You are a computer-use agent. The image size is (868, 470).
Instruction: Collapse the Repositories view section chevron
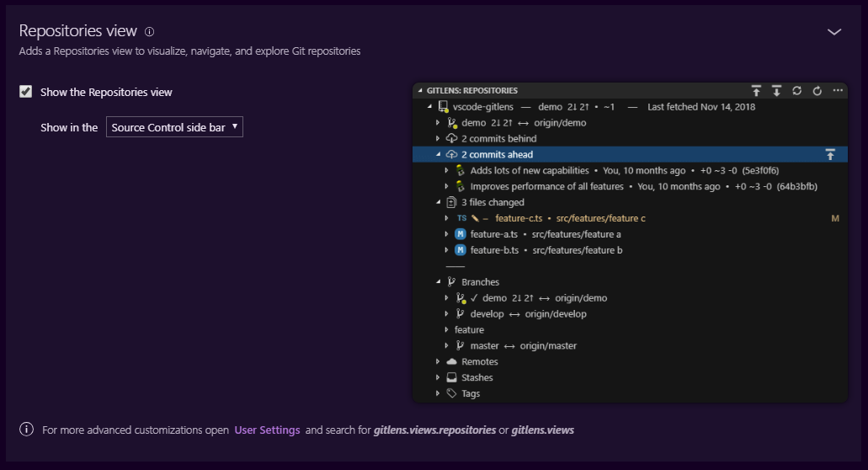(x=834, y=32)
